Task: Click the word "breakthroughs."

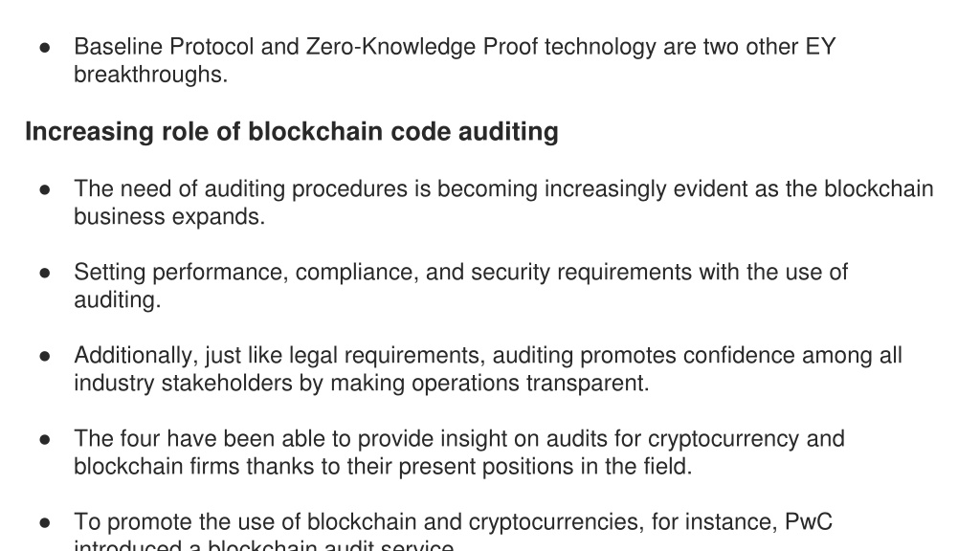Action: click(150, 75)
